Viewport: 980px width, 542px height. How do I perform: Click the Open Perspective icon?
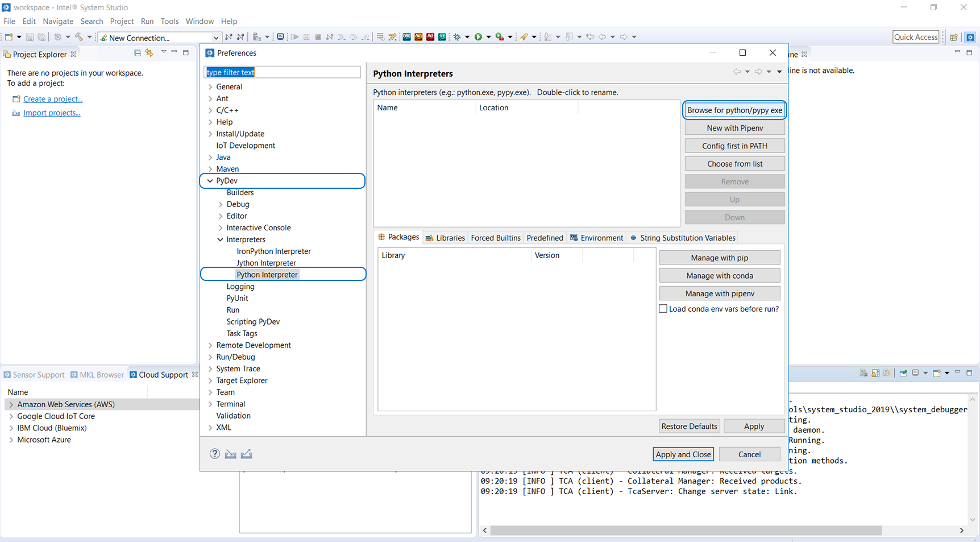pos(954,37)
